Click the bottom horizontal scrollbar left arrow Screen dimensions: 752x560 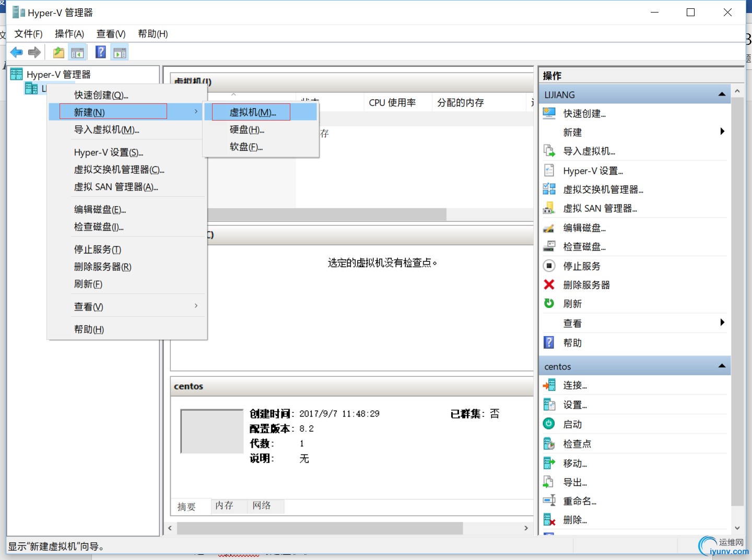[170, 528]
